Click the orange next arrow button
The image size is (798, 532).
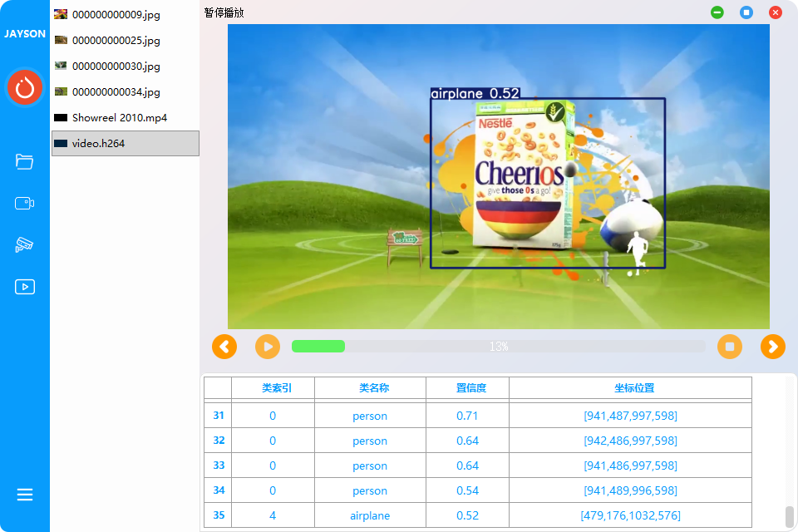pos(773,347)
